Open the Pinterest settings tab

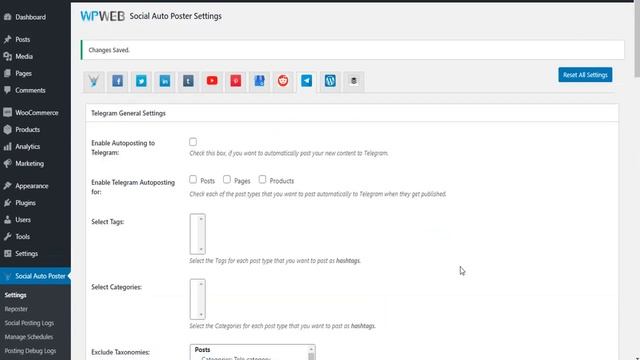pyautogui.click(x=236, y=81)
